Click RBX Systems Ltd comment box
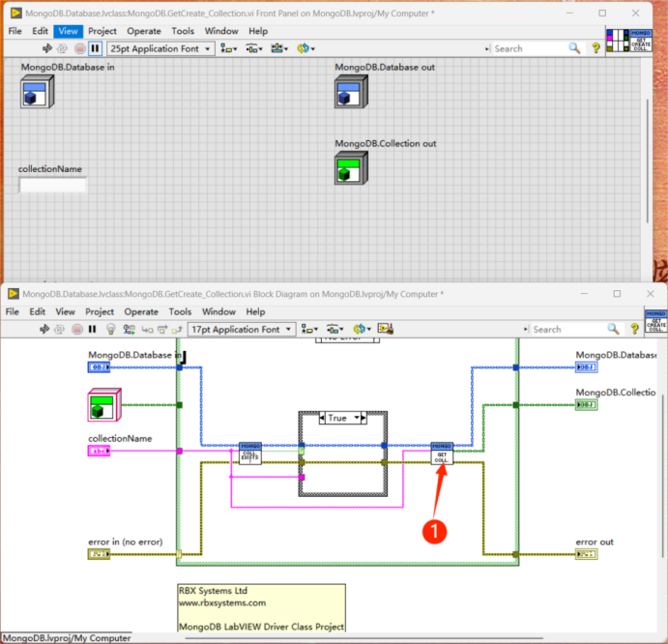The height and width of the screenshot is (644, 668). 261,608
